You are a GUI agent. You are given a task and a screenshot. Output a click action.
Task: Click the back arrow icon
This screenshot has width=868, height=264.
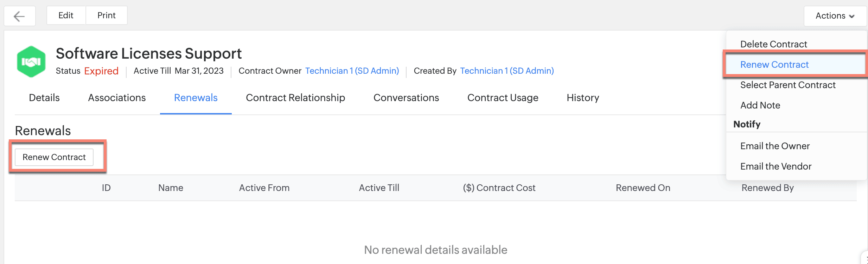19,16
